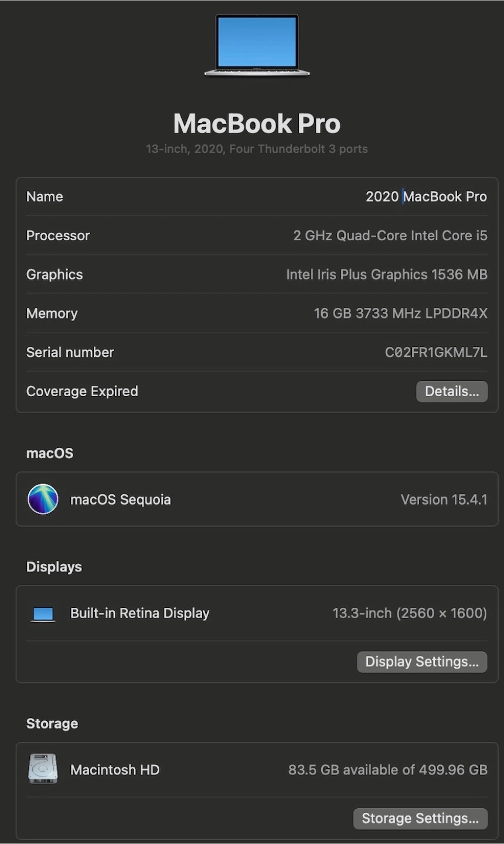This screenshot has width=504, height=844.
Task: Click the Memory specification value
Action: click(400, 314)
